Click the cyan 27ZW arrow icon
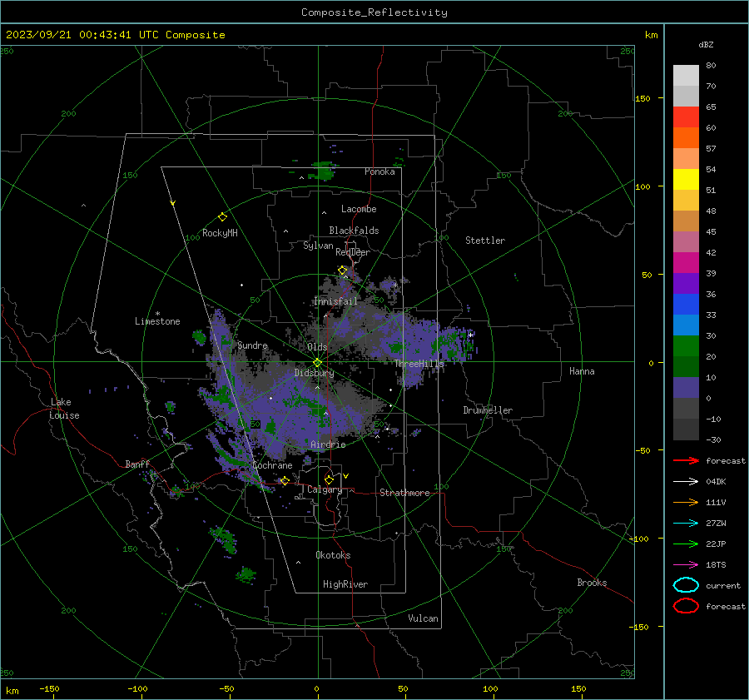 tap(686, 524)
